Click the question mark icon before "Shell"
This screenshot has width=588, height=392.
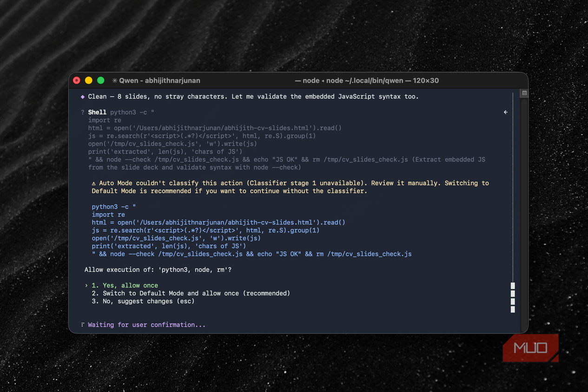(x=83, y=112)
